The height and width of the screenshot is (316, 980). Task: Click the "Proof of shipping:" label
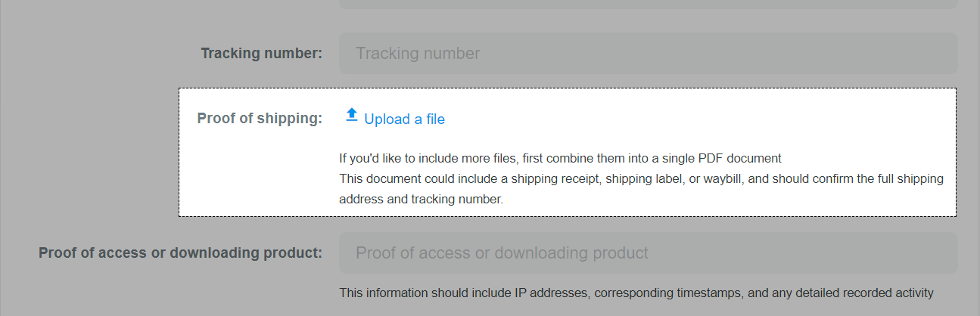click(260, 119)
